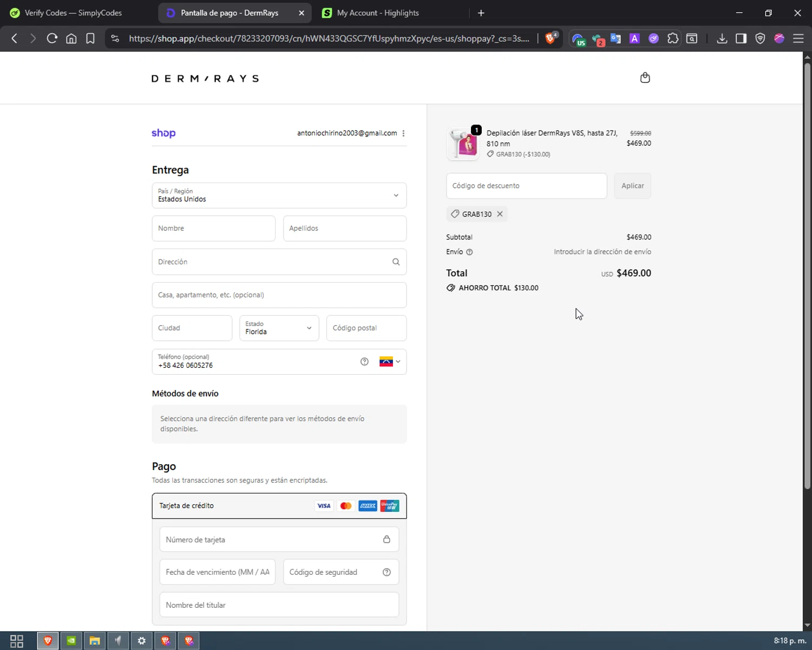Click security code help icon

pos(387,572)
